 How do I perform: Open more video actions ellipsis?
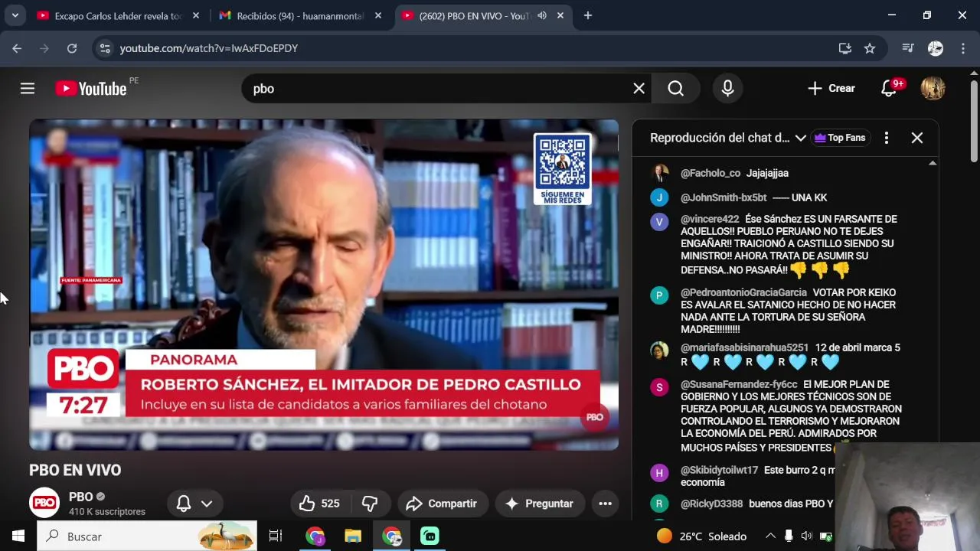(605, 504)
